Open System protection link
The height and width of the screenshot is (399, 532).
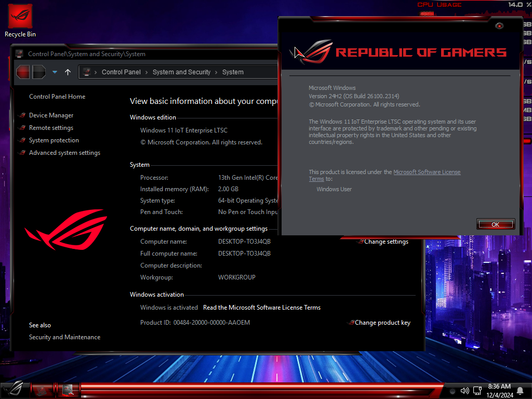54,140
